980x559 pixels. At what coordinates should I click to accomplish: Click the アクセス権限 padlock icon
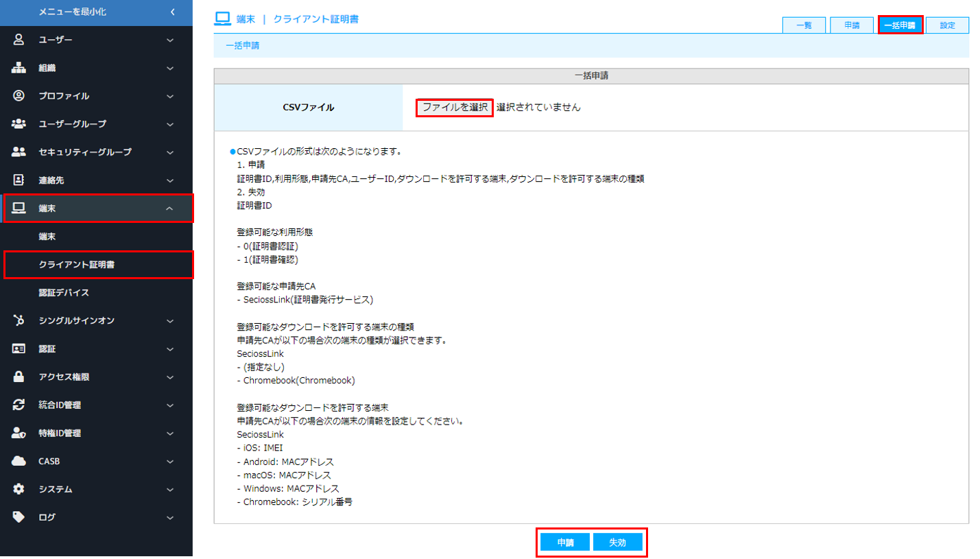pyautogui.click(x=19, y=377)
